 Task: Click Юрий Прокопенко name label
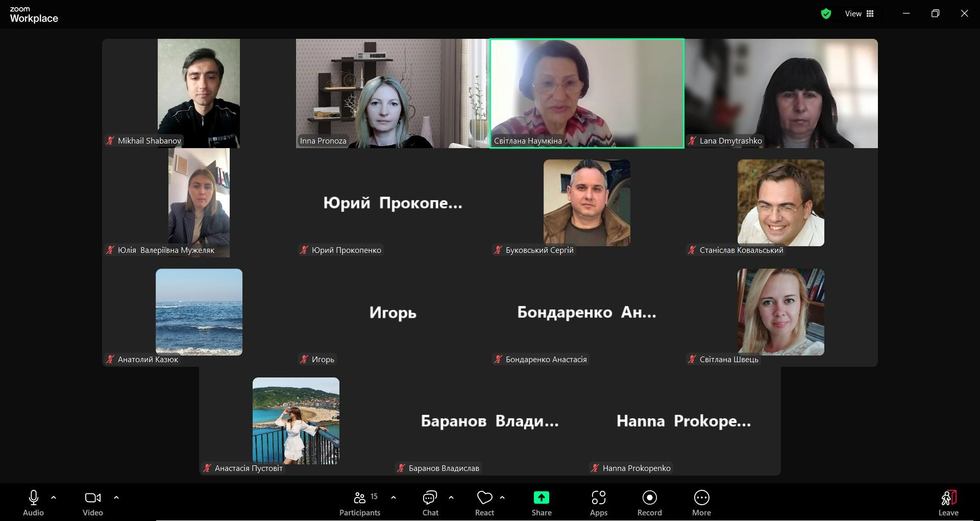click(347, 250)
